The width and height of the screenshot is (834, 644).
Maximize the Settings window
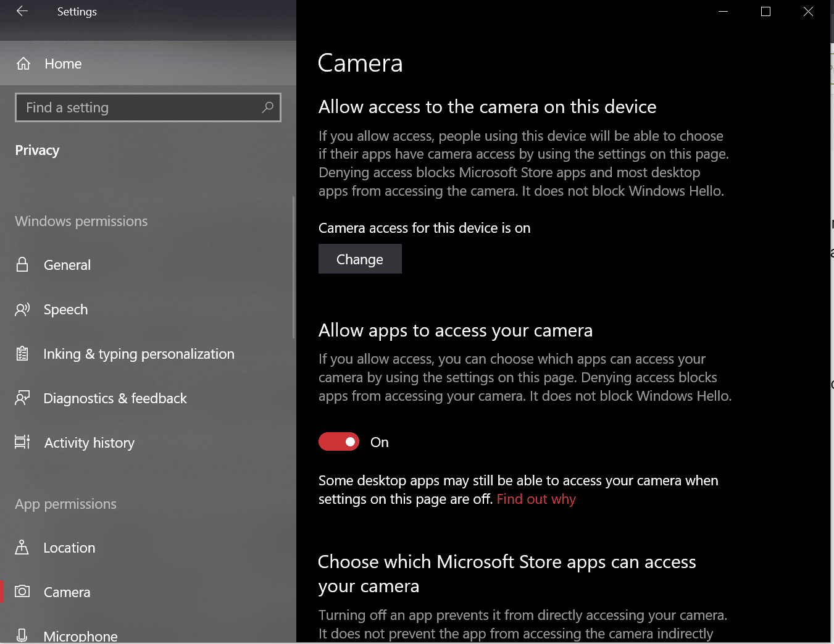click(765, 12)
